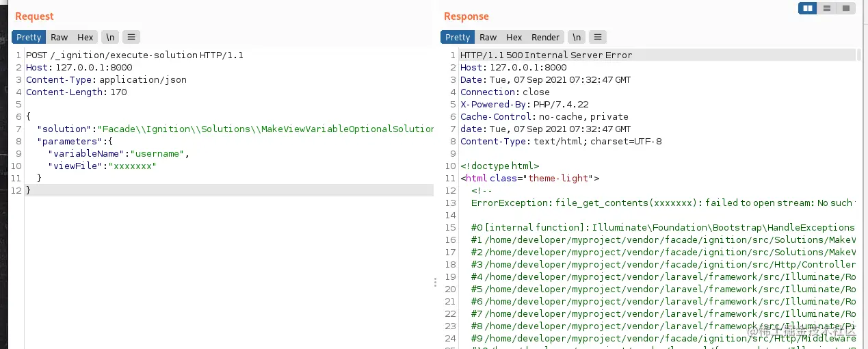Choose combined tabbed layout icon
This screenshot has width=868, height=349.
point(846,8)
